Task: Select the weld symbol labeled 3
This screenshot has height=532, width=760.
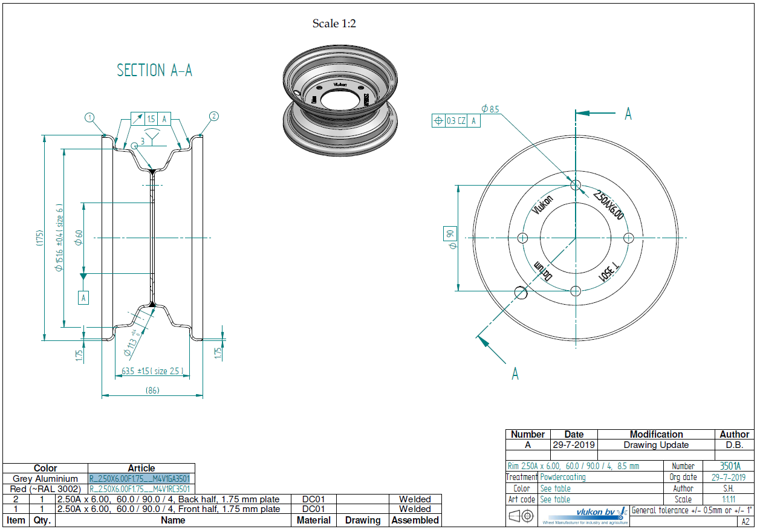Action: pos(148,139)
